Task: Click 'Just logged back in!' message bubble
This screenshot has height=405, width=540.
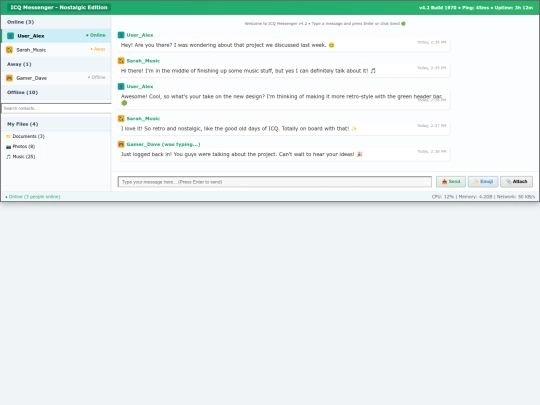Action: point(283,154)
